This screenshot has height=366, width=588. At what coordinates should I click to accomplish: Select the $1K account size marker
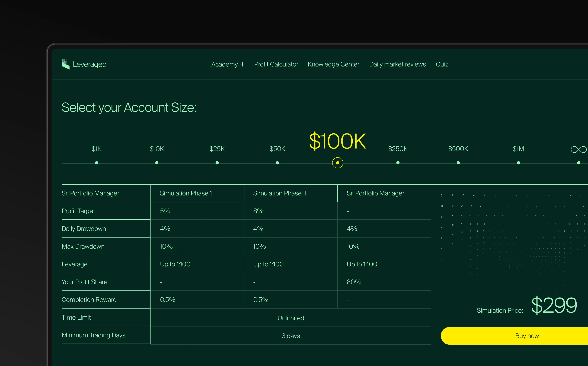pos(96,163)
